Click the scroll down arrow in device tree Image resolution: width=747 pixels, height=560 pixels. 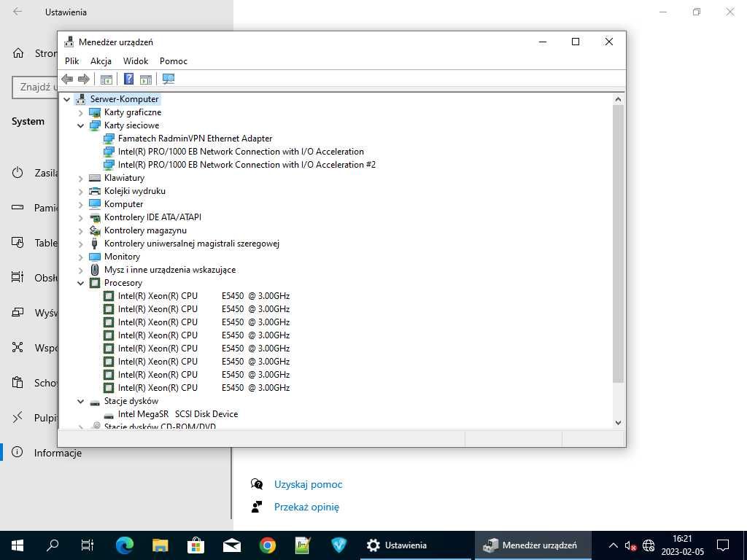tap(618, 422)
